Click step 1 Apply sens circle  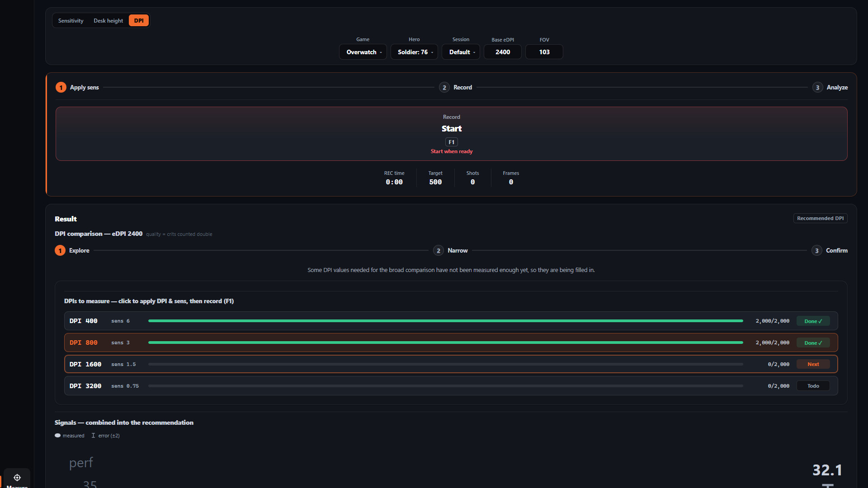coord(61,88)
